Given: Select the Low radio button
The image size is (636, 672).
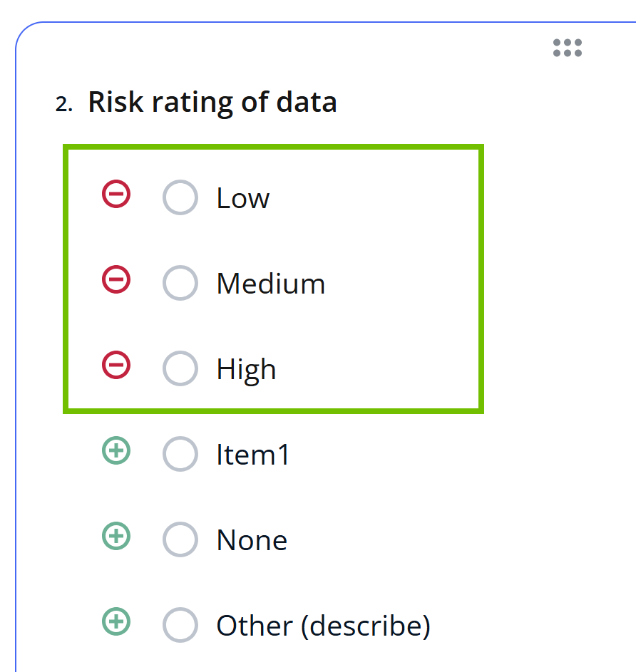Looking at the screenshot, I should (180, 197).
